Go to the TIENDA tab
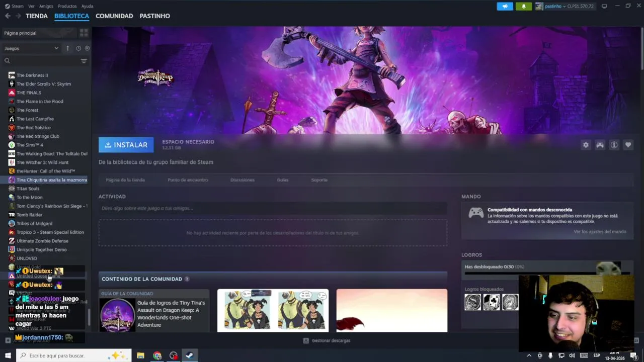This screenshot has height=362, width=644. 37,16
